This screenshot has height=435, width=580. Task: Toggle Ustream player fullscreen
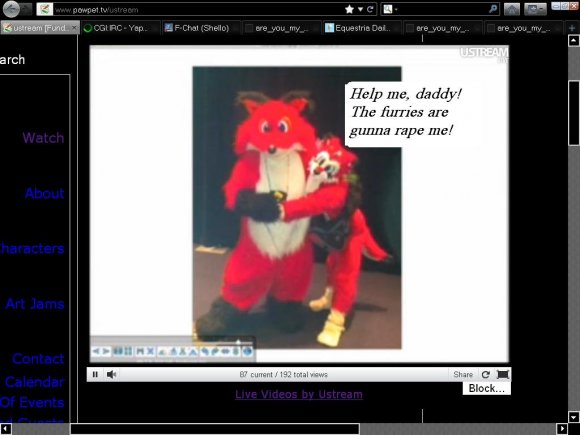coord(503,375)
